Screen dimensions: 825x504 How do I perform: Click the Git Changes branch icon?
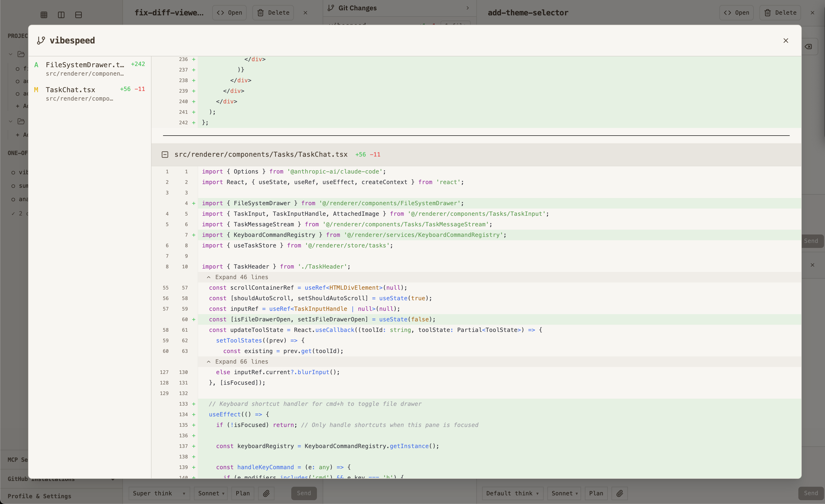331,8
